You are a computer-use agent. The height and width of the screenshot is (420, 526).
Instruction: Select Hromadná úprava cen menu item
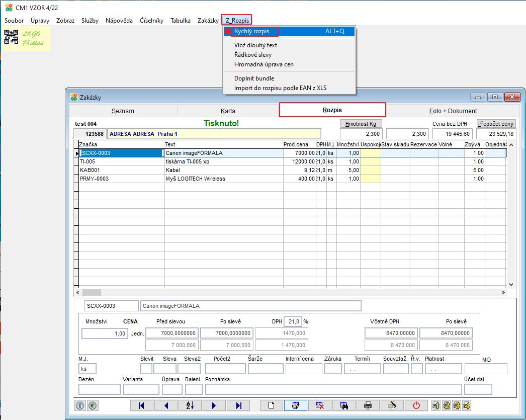(290, 64)
